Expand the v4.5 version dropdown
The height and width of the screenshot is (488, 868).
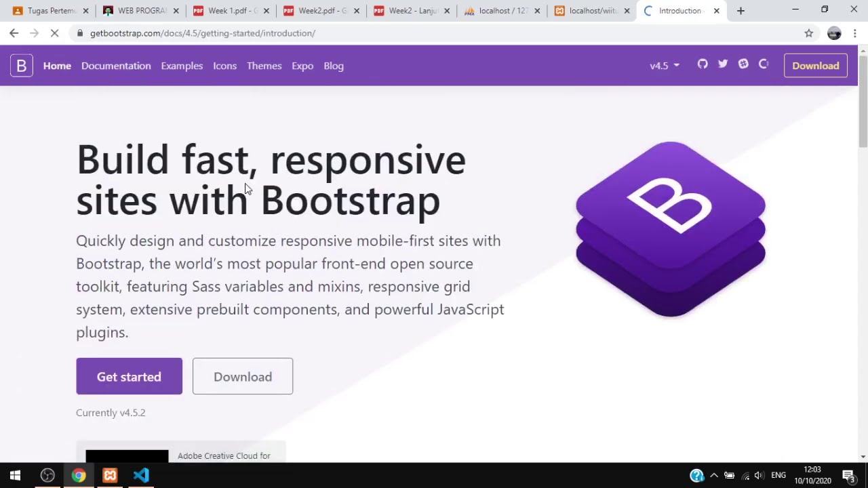click(x=665, y=66)
